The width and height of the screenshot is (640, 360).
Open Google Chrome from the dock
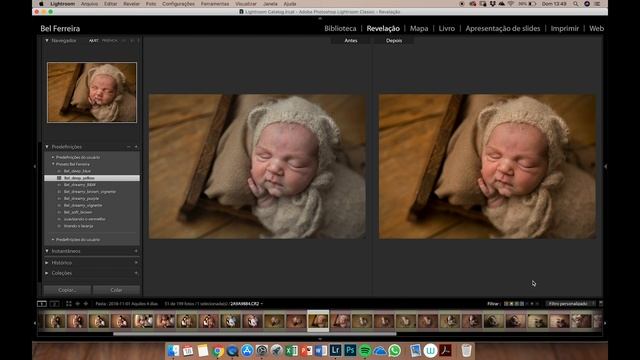tap(218, 350)
